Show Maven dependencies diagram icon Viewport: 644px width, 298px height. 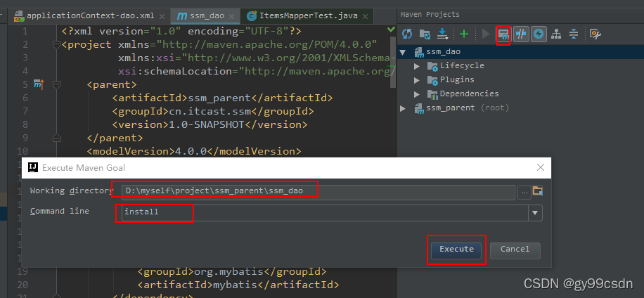click(x=556, y=34)
